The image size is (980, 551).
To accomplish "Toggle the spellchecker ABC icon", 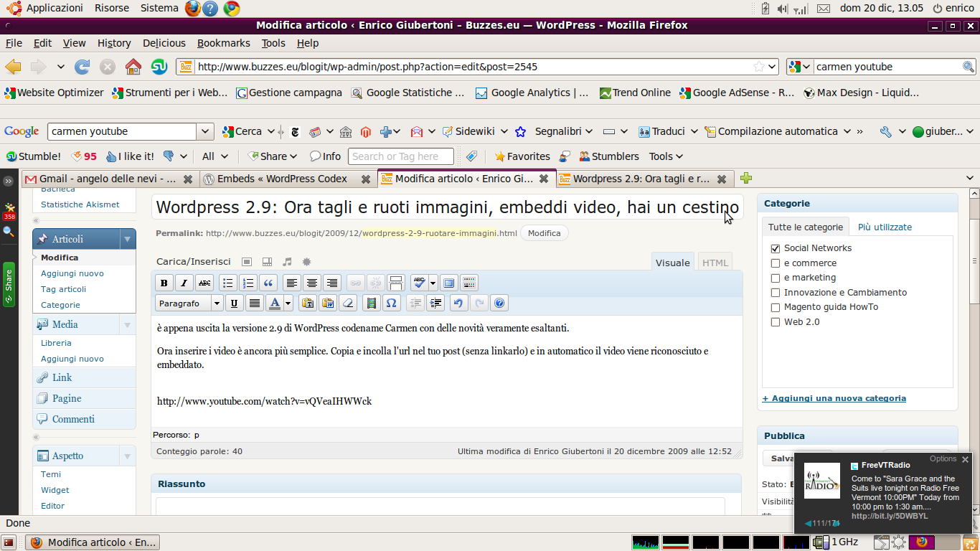I will pyautogui.click(x=419, y=283).
